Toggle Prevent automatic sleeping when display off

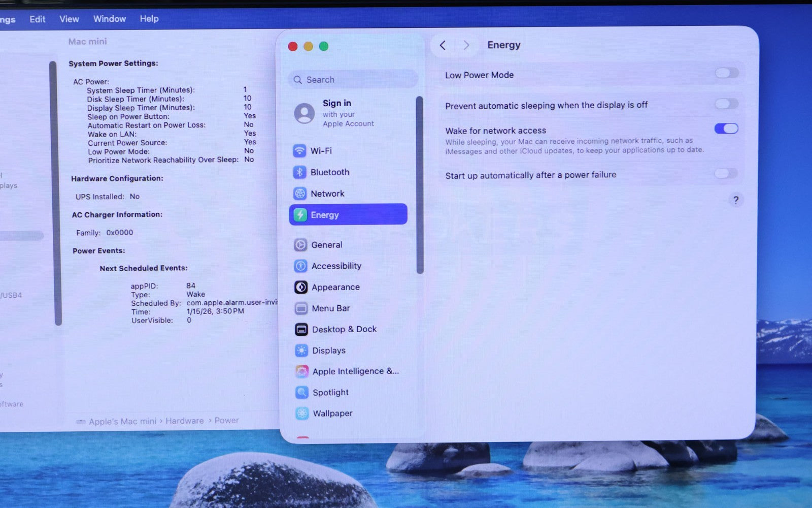(726, 104)
